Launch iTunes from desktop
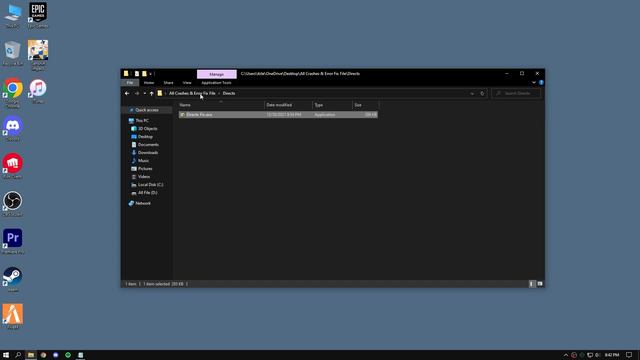 (38, 91)
